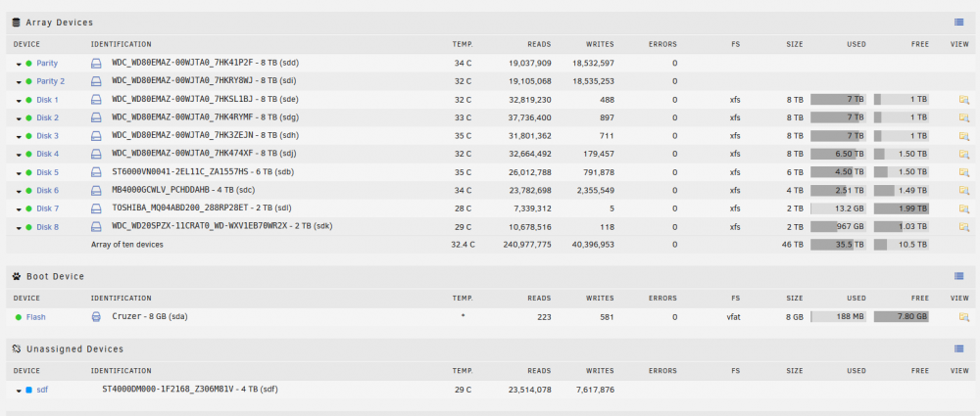The height and width of the screenshot is (416, 980).
Task: Click the Array Devices section header
Action: click(60, 23)
